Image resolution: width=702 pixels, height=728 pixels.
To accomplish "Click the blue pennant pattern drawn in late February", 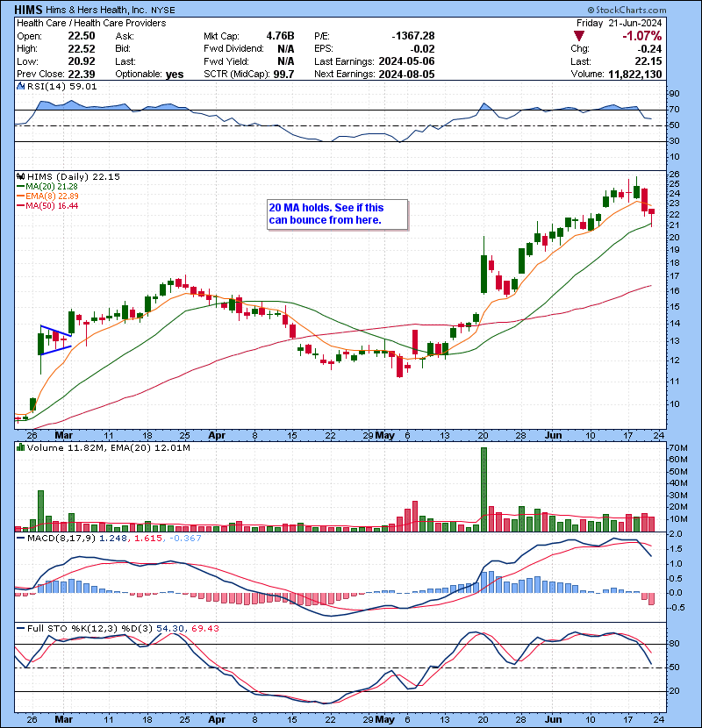I will pos(56,340).
